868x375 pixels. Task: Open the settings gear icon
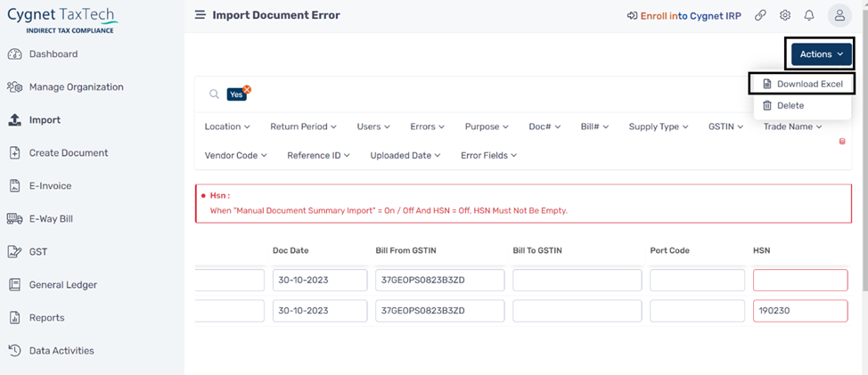[784, 15]
